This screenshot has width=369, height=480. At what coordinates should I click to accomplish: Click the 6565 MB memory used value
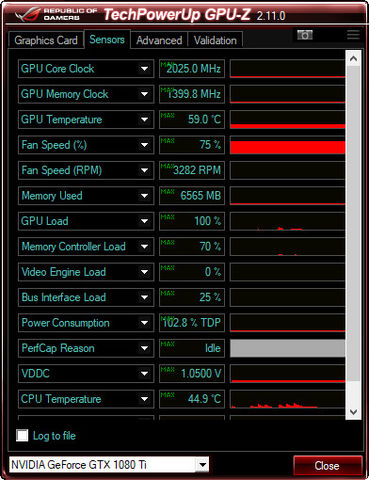(192, 196)
